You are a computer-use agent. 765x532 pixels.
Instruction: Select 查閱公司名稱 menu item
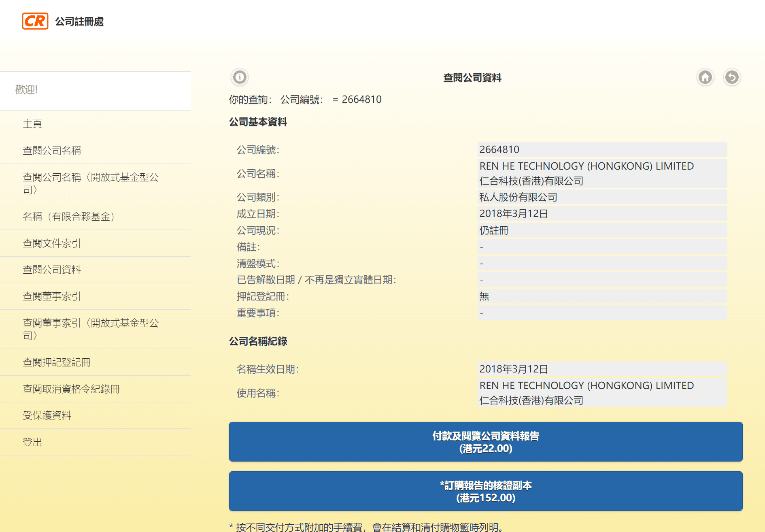(95, 151)
